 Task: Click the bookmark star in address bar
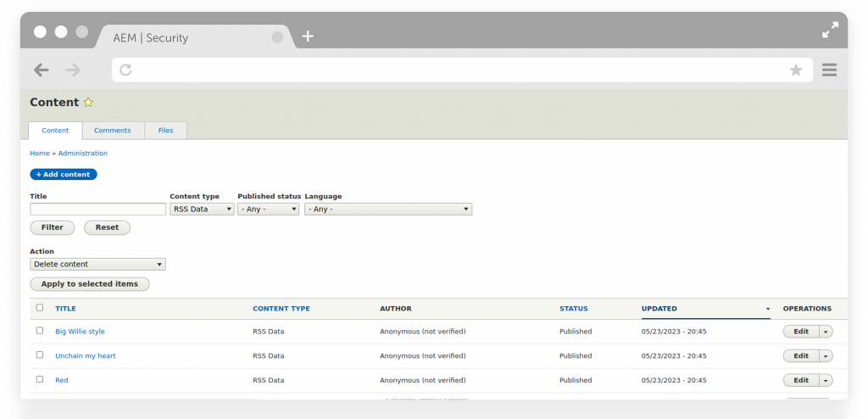tap(795, 70)
